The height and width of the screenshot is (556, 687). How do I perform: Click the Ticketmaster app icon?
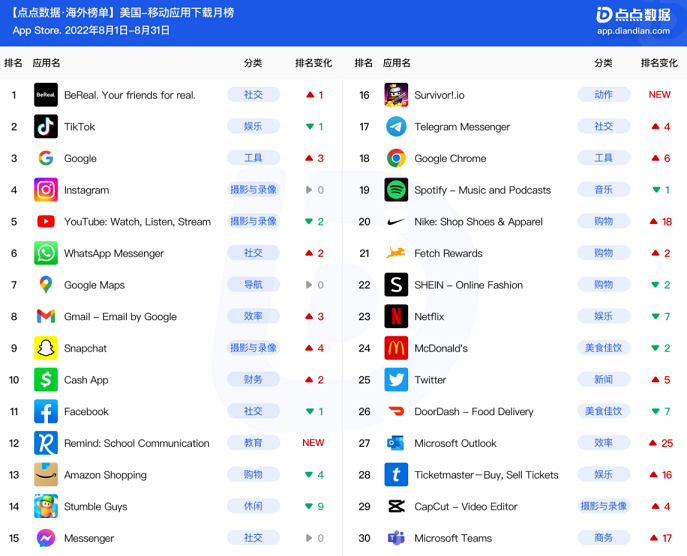[396, 475]
